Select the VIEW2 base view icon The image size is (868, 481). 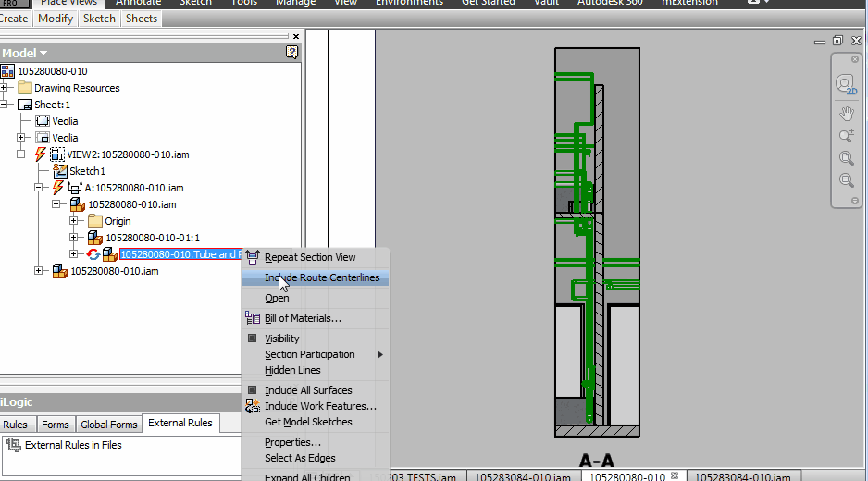click(x=57, y=154)
